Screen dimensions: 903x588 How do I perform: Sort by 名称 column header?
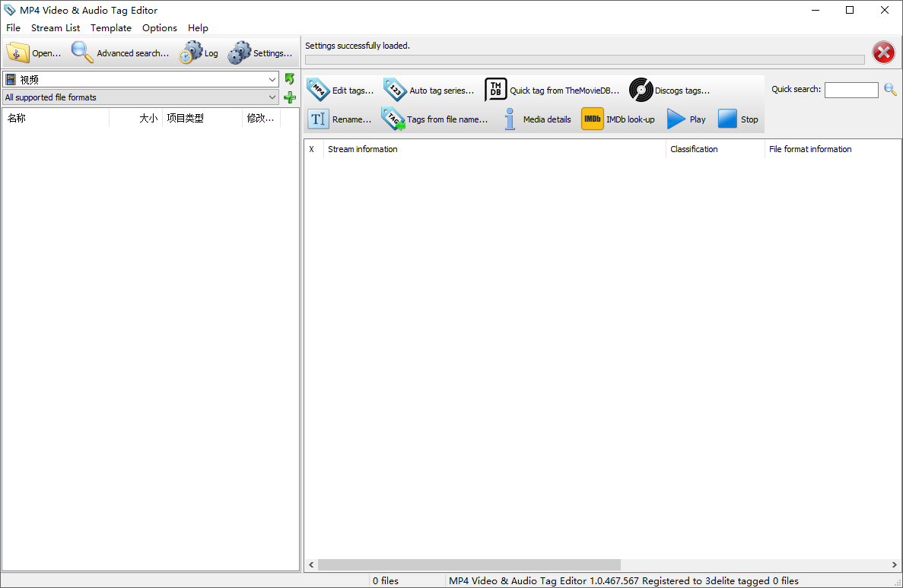(x=56, y=118)
